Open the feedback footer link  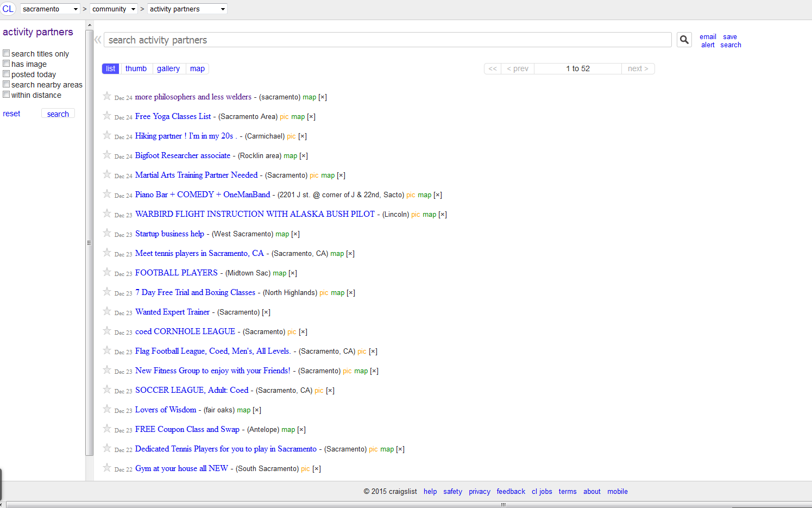click(511, 491)
